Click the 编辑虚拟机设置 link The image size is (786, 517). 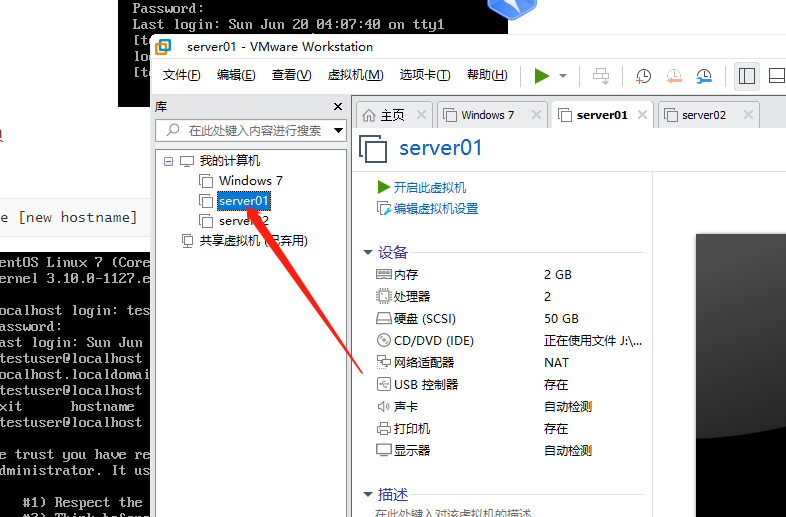[436, 209]
